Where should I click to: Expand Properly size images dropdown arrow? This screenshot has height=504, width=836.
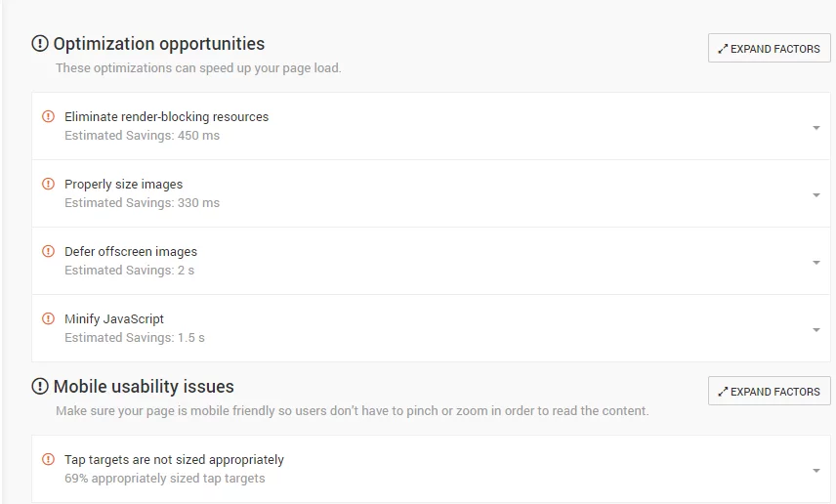[815, 195]
